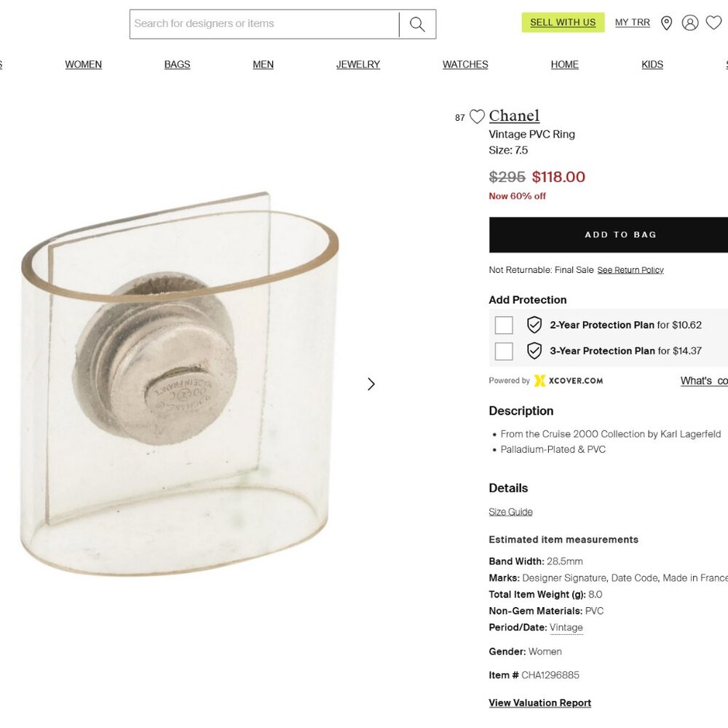Click the account profile icon
Image resolution: width=728 pixels, height=728 pixels.
(x=690, y=23)
